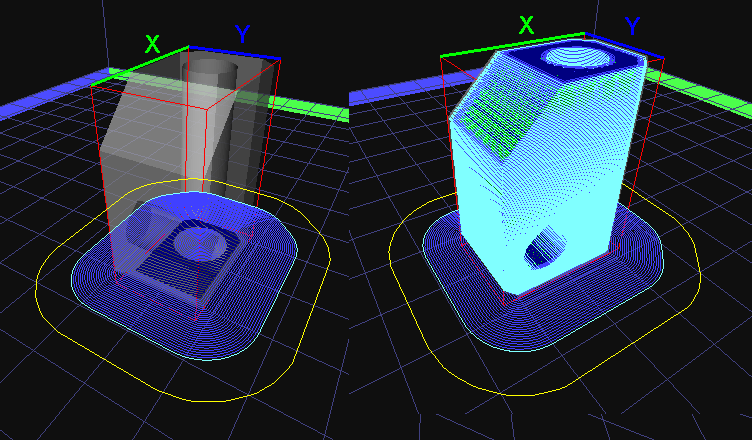The image size is (752, 440).
Task: Click the blue Y axis label in left view
Action: [242, 35]
